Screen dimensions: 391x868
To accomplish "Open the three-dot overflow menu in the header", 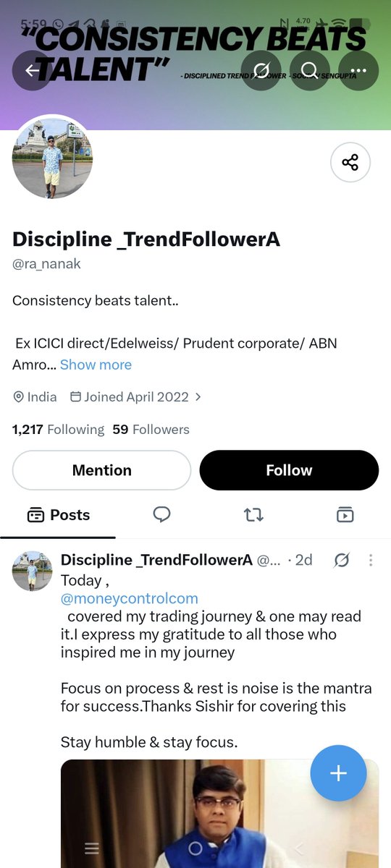I will point(358,70).
